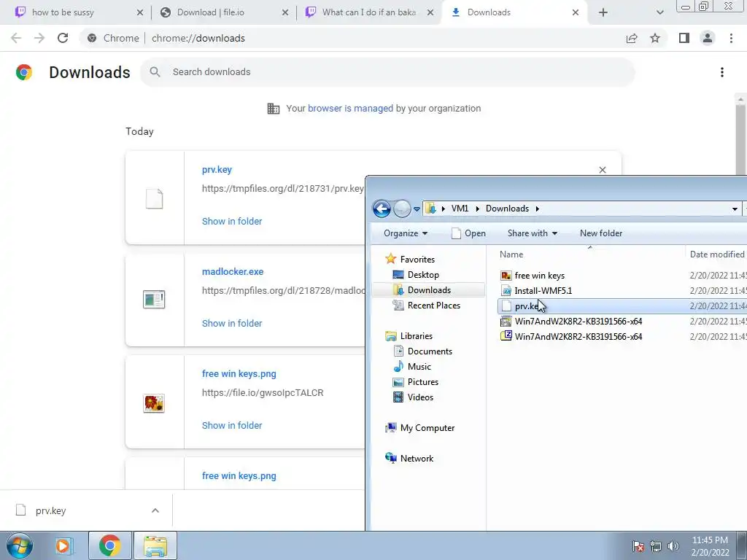Viewport: 747px width, 560px height.
Task: Close the 'how to be sussy' tab
Action: click(140, 13)
